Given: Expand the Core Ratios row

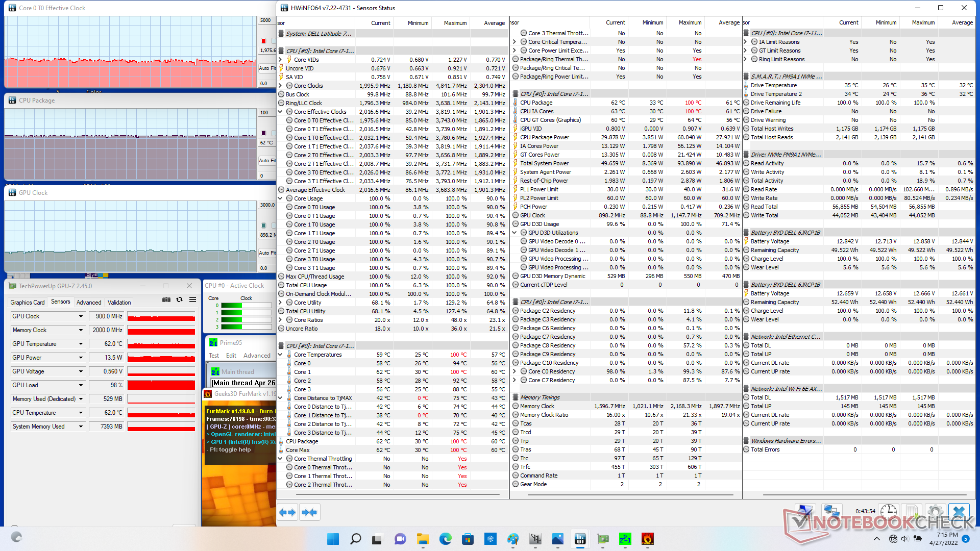Looking at the screenshot, I should [280, 320].
